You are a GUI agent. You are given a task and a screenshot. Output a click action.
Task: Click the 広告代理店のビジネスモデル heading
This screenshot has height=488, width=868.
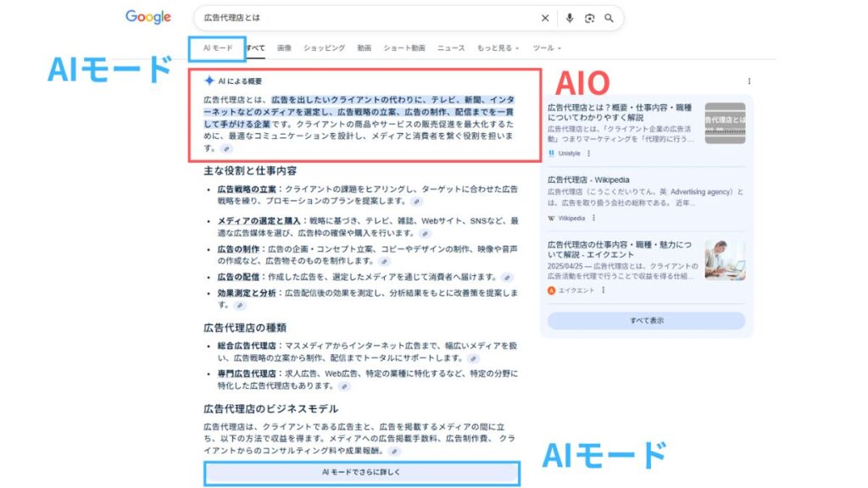point(270,409)
